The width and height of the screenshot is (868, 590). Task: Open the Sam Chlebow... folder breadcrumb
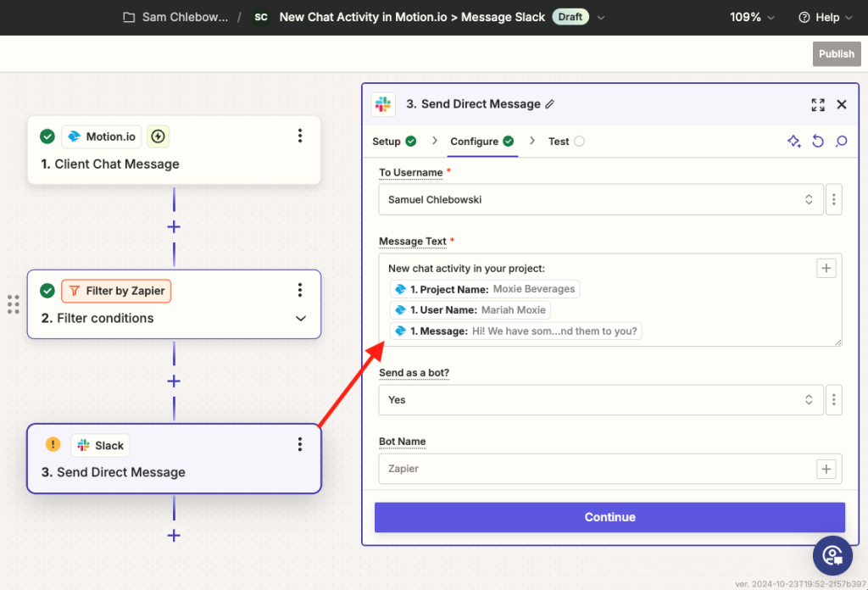pos(185,17)
